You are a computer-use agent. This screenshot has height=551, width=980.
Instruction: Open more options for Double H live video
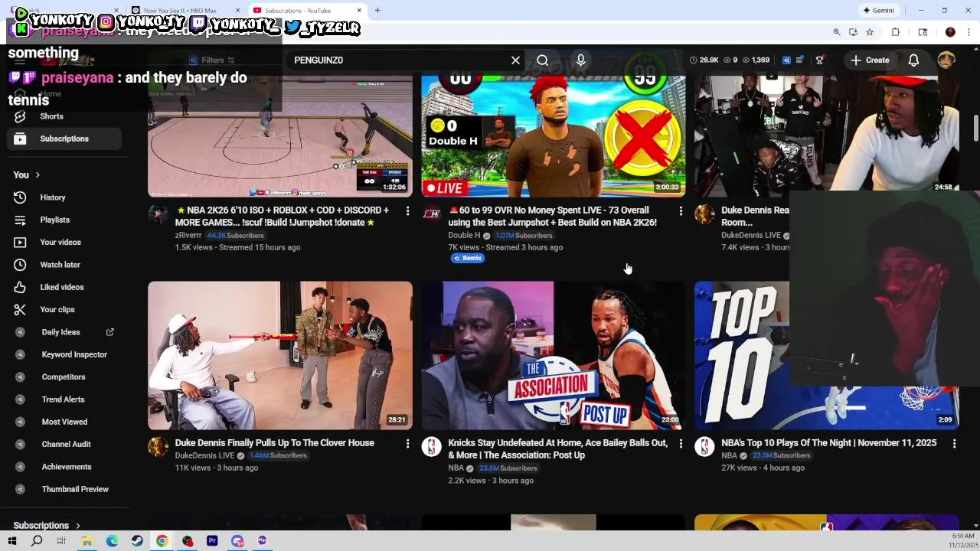pyautogui.click(x=681, y=211)
